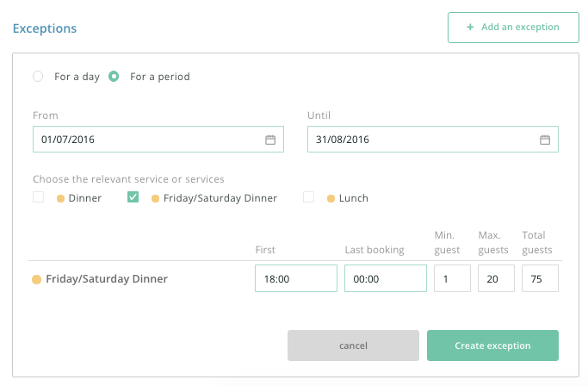The height and width of the screenshot is (386, 588).
Task: Select the For a day radio button
Action: click(38, 76)
